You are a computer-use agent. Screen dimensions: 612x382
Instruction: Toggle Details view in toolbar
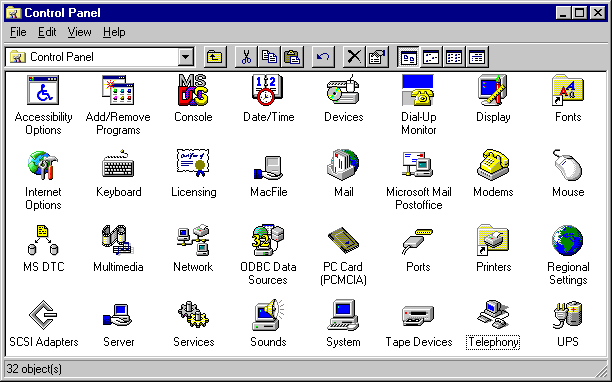point(477,57)
